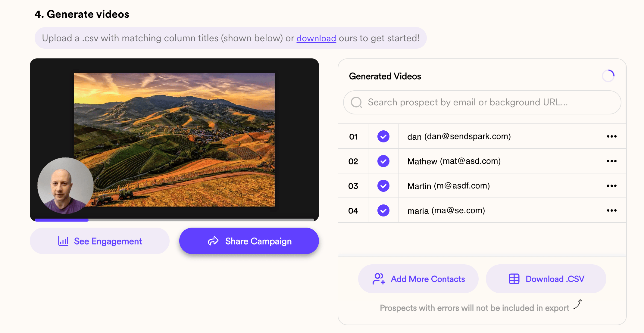This screenshot has height=333, width=644.
Task: Click the share arrow icon in Share Campaign
Action: coord(213,241)
